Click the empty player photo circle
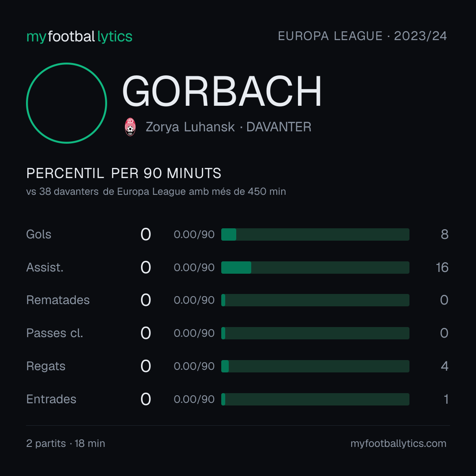 [x=67, y=103]
